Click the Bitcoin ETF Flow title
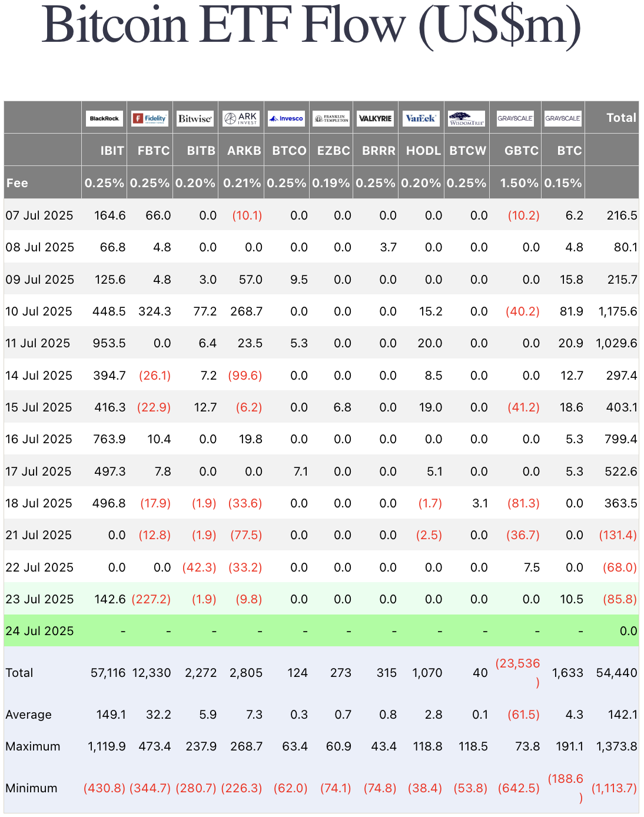The image size is (644, 817). pyautogui.click(x=311, y=26)
